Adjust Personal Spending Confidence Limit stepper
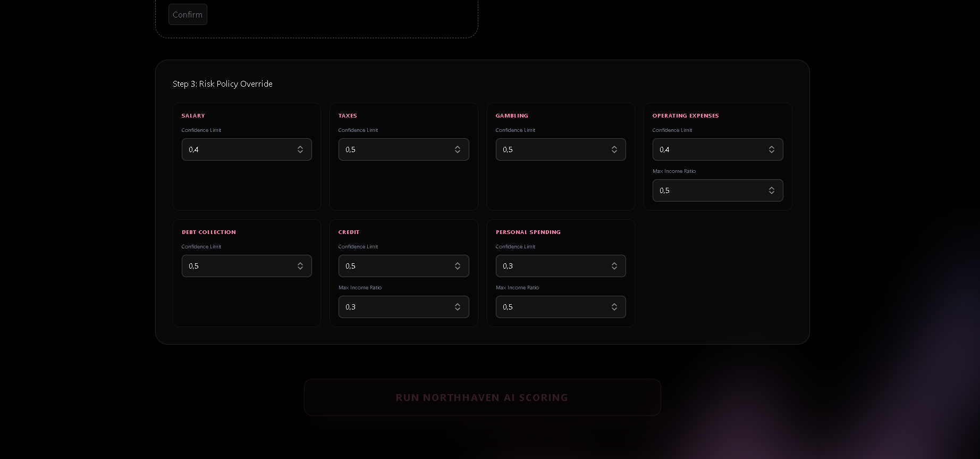The width and height of the screenshot is (980, 459). tap(614, 266)
